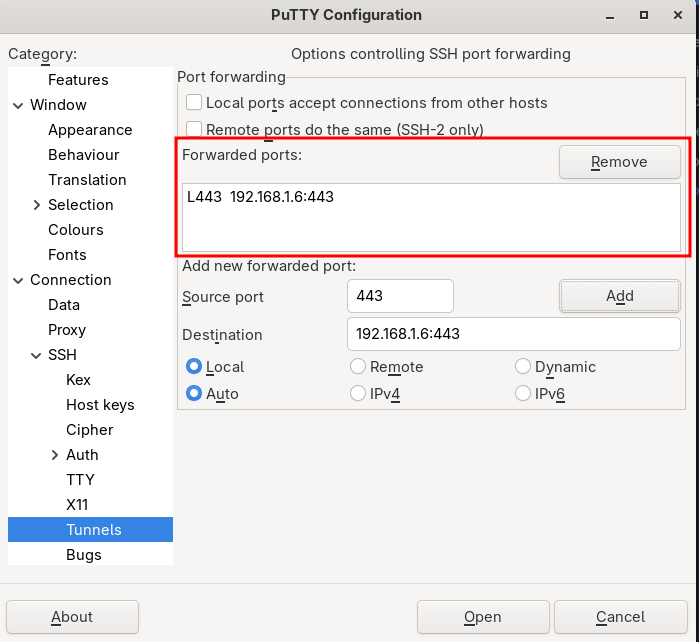The height and width of the screenshot is (642, 699).
Task: Expand the Auth category chevron
Action: [54, 455]
